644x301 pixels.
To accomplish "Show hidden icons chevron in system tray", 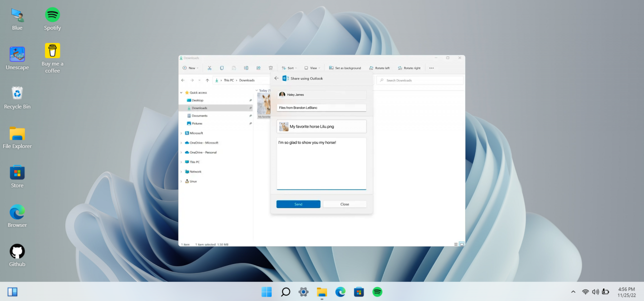I will click(x=573, y=292).
